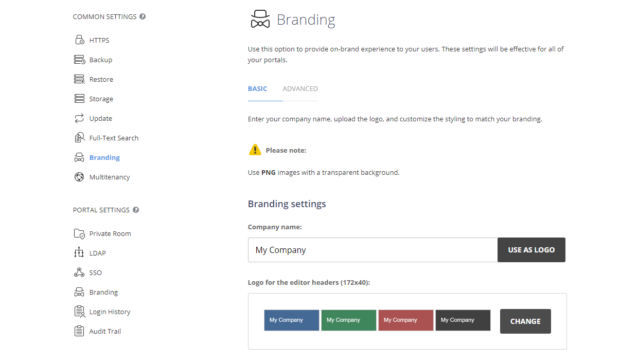
Task: Click the Login History icon
Action: click(x=79, y=311)
